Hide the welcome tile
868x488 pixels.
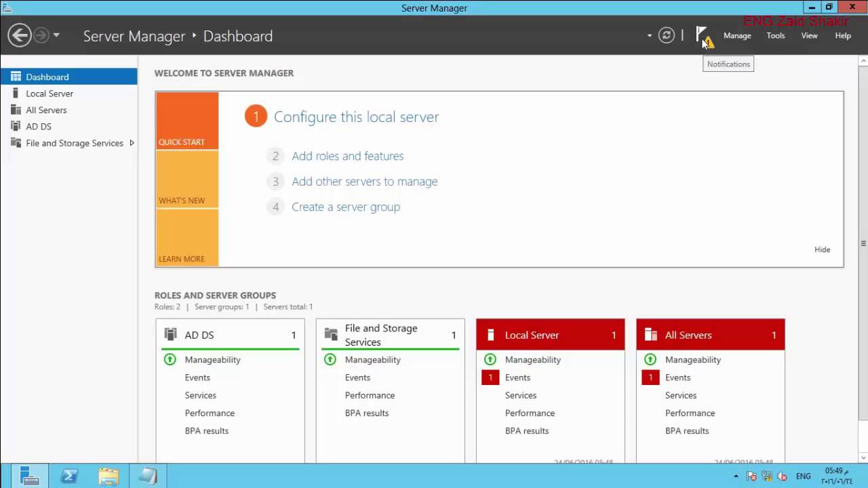coord(822,249)
